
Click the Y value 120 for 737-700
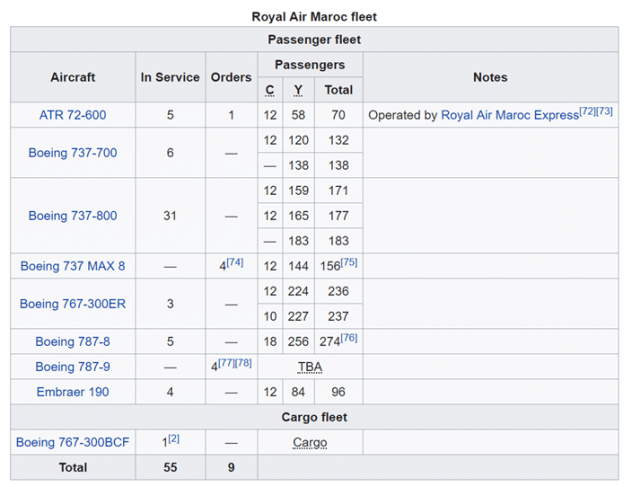[298, 140]
